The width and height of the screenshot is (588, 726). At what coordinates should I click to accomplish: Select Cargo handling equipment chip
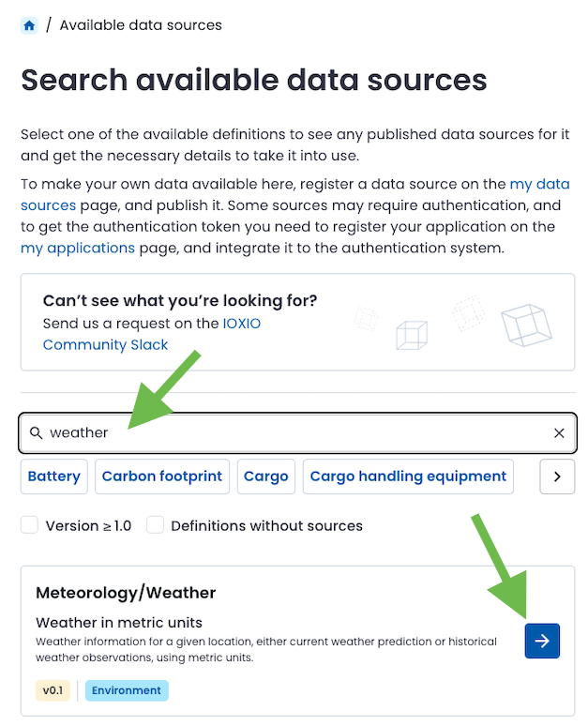pos(408,476)
